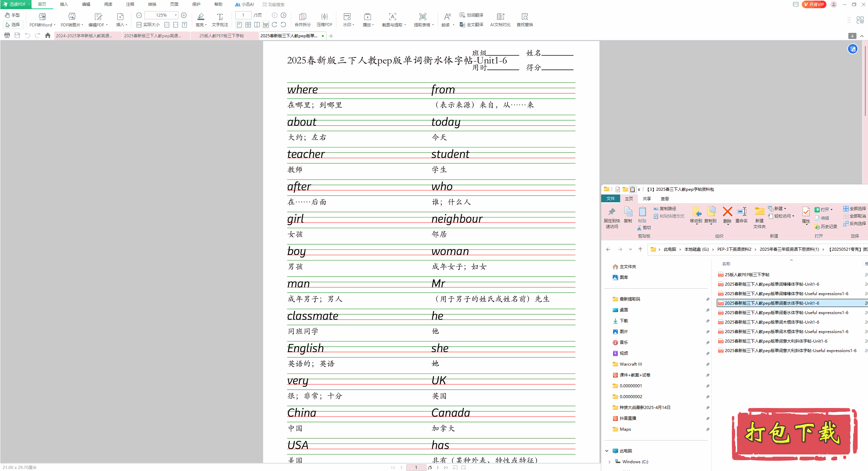Viewport: 868px width, 471px height.
Task: Navigate up one folder in Explorer
Action: [x=640, y=249]
